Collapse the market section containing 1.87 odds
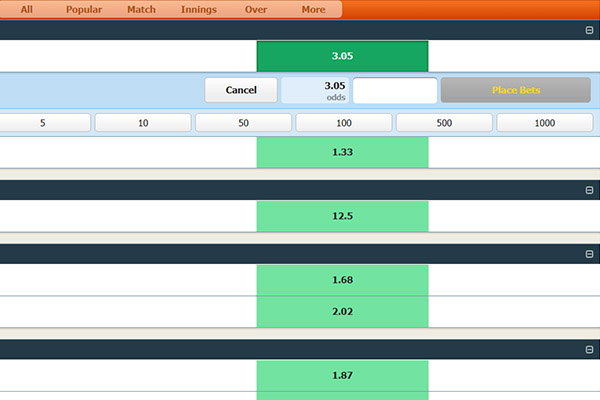The height and width of the screenshot is (400, 600). 589,349
